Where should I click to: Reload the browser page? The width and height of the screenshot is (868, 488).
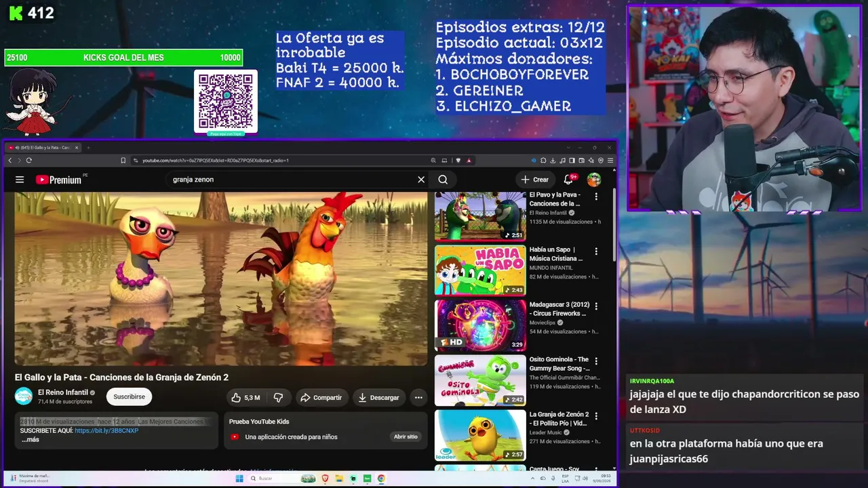(28, 161)
